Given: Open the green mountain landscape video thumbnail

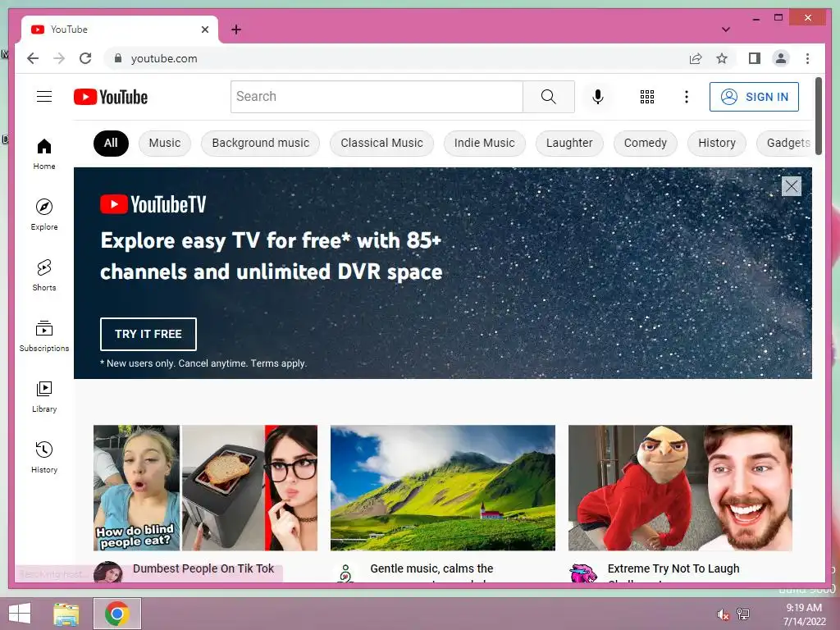Looking at the screenshot, I should point(442,487).
